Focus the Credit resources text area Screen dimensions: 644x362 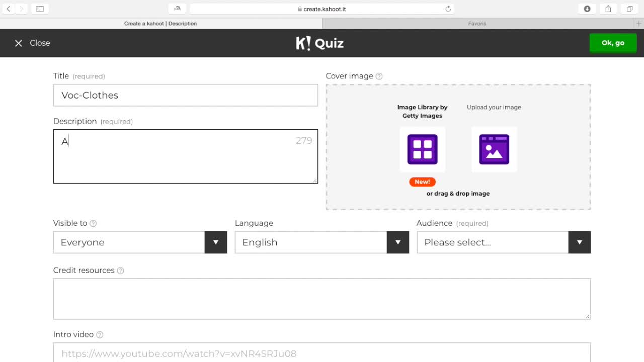pyautogui.click(x=321, y=299)
